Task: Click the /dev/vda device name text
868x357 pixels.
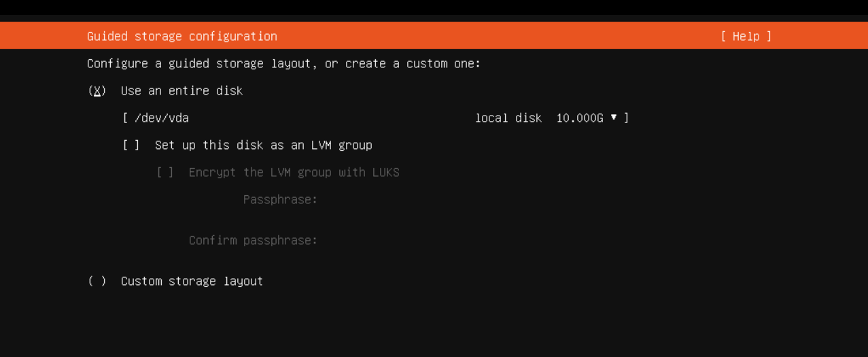Action: (162, 118)
